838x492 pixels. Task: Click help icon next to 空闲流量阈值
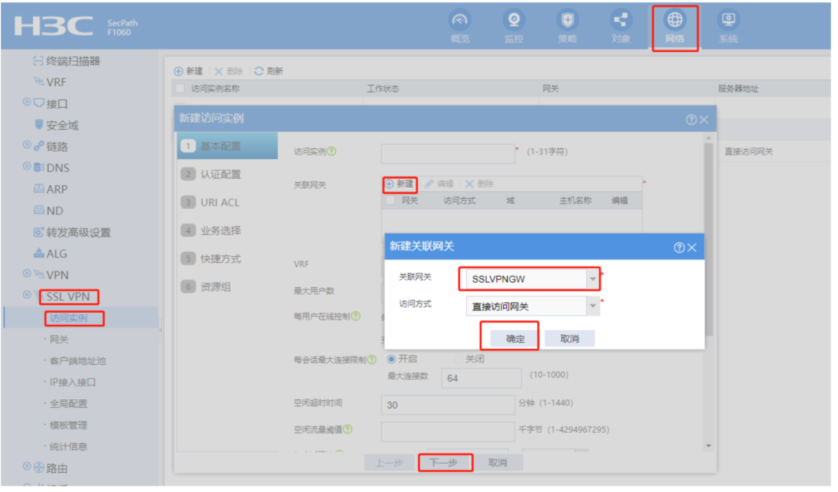(x=348, y=429)
